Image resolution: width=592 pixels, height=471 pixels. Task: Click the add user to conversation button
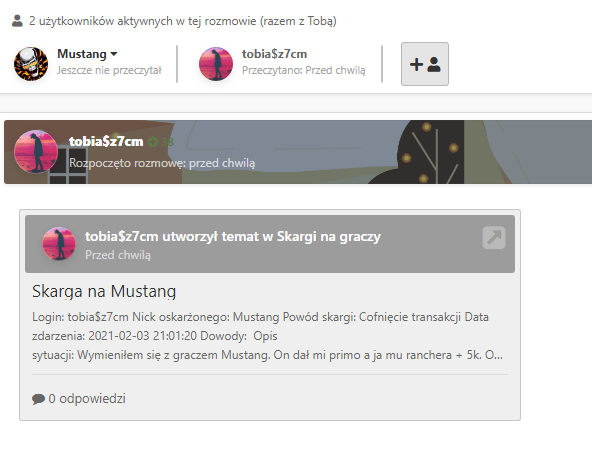pyautogui.click(x=425, y=64)
